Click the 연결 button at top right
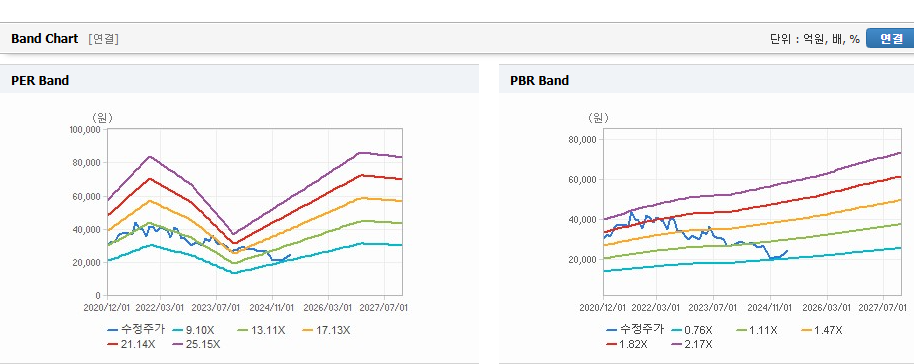Screen dimensions: 914x364 pos(890,38)
